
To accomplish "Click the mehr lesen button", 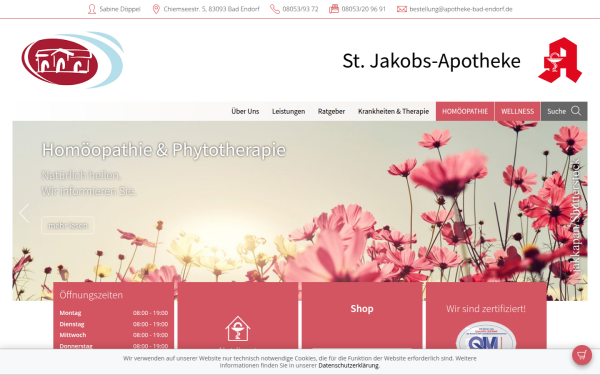I will pos(68,225).
